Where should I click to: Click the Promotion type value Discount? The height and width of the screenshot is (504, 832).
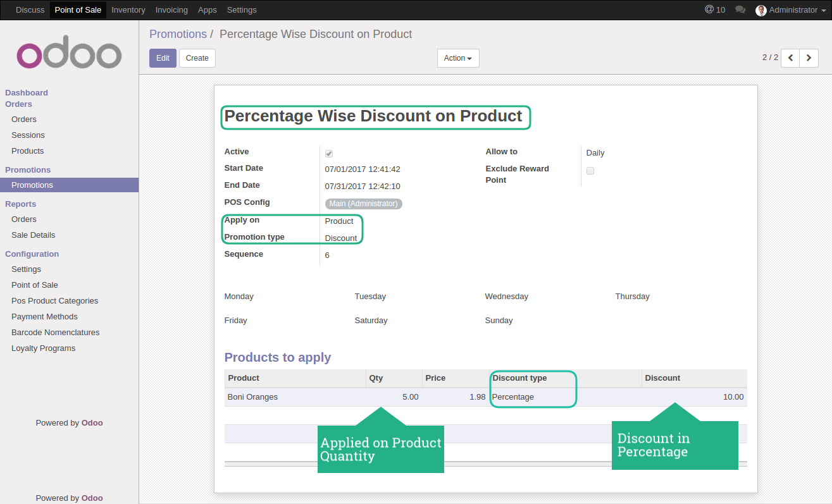(341, 238)
